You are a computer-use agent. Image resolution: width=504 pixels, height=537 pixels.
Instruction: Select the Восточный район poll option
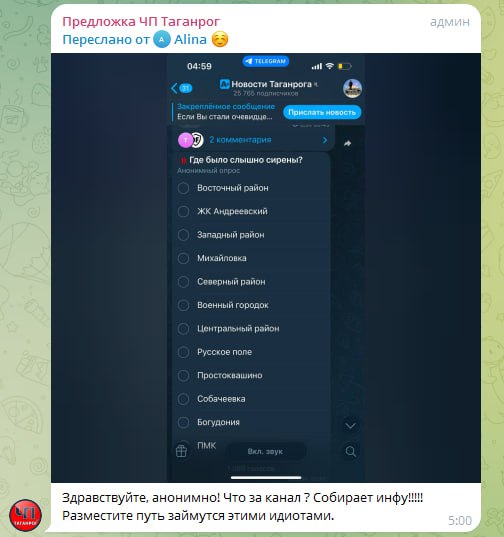pyautogui.click(x=251, y=188)
